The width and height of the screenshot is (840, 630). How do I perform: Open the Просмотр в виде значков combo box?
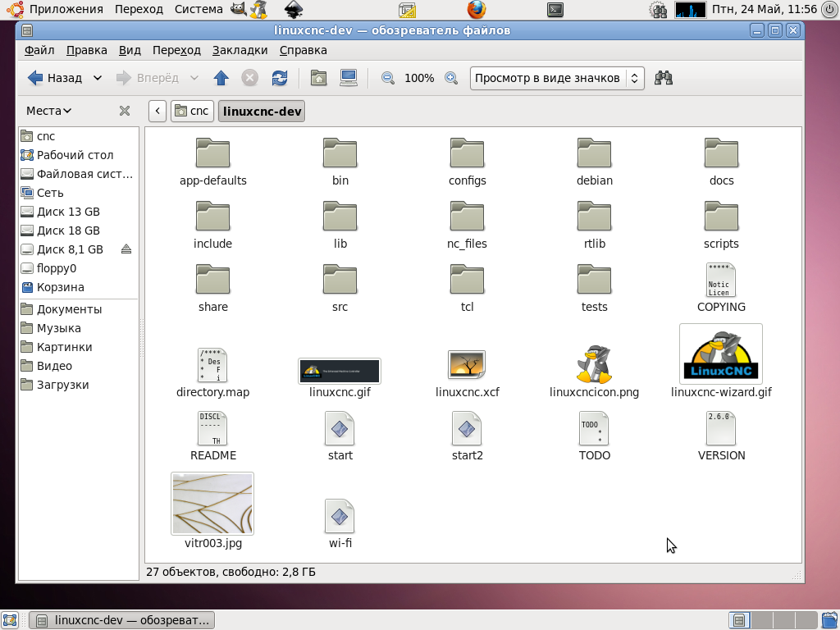(557, 78)
